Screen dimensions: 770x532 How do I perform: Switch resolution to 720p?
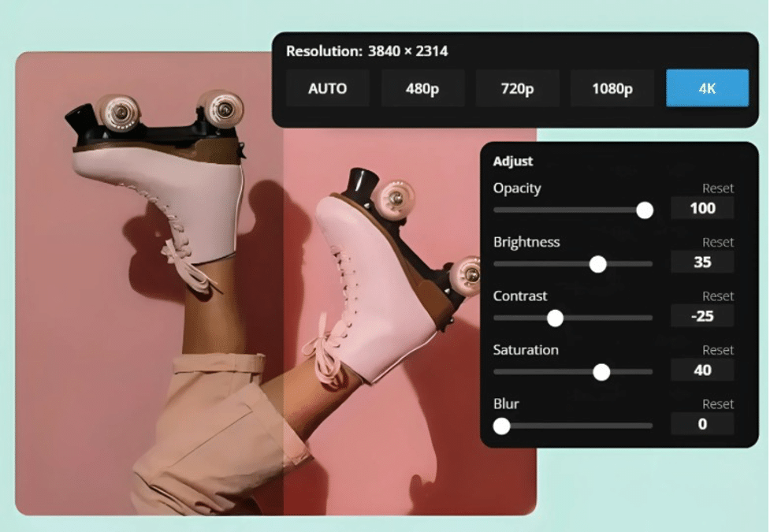517,88
